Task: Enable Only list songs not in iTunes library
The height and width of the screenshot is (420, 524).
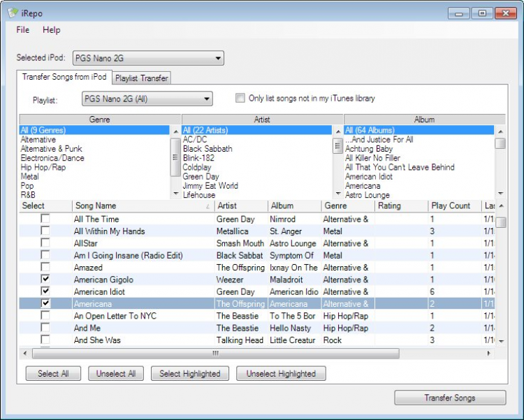Action: point(240,98)
